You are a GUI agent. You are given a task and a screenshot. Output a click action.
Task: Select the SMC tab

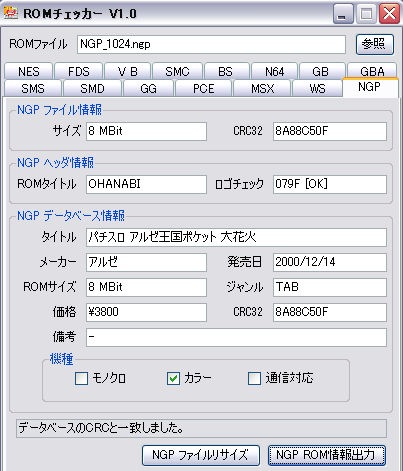[177, 71]
